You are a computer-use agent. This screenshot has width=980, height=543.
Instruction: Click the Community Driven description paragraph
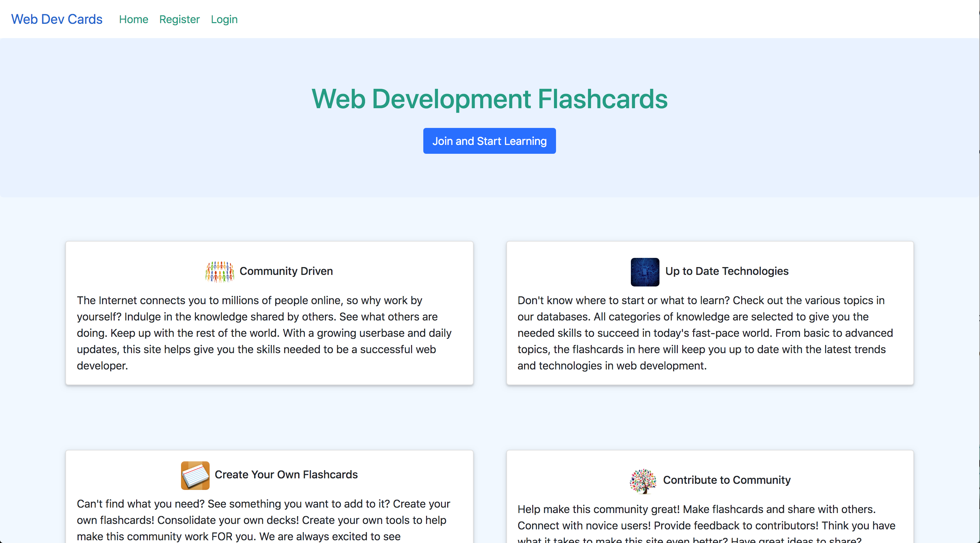(x=264, y=333)
